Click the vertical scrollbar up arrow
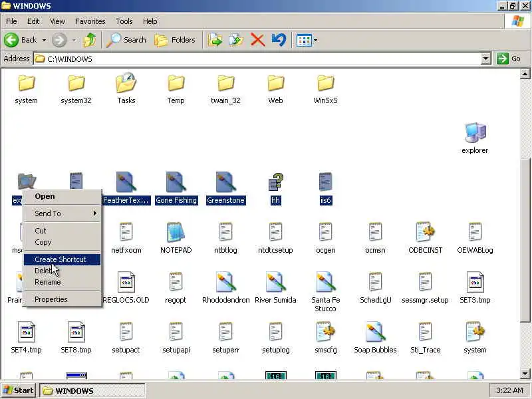 pyautogui.click(x=525, y=74)
